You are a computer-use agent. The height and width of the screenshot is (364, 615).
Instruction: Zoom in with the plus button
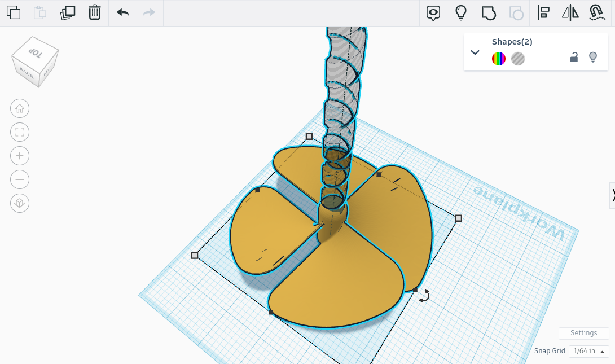[20, 156]
